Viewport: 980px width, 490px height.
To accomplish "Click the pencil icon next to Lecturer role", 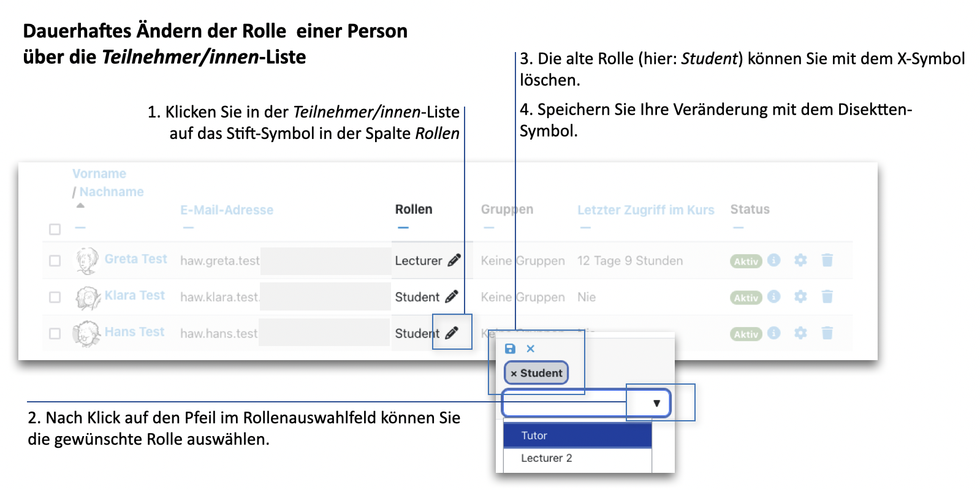I will [x=454, y=260].
